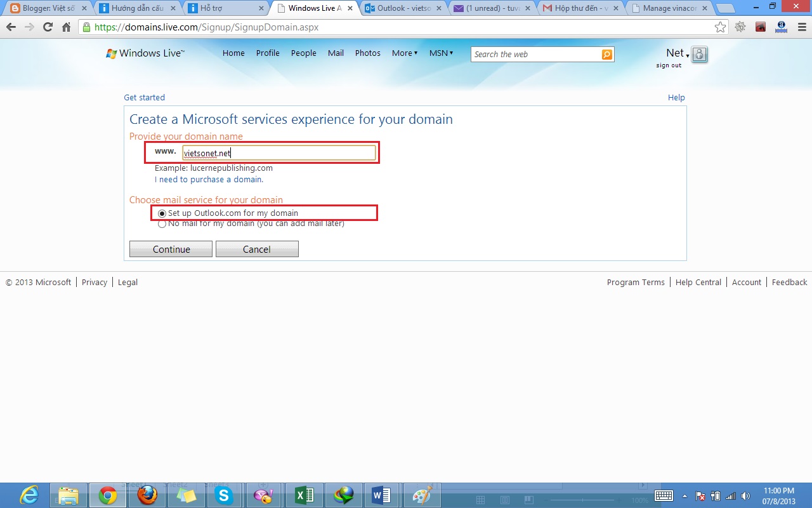Focus the domain name input field
The width and height of the screenshot is (812, 508).
click(x=279, y=153)
